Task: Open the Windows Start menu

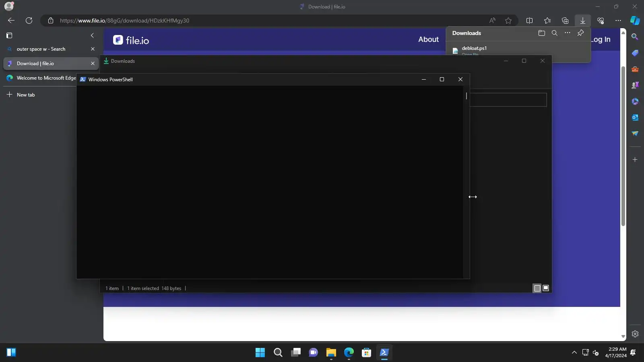Action: [x=260, y=353]
